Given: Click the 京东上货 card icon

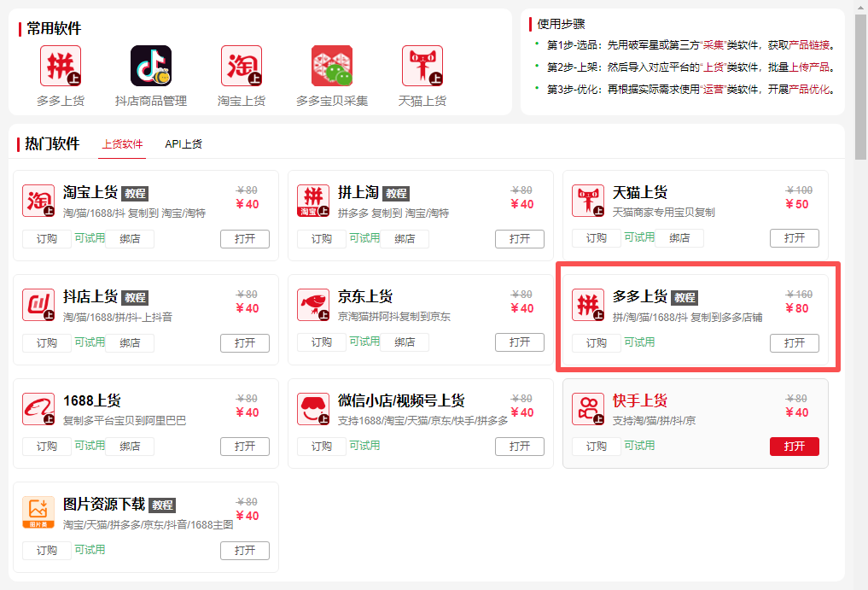Looking at the screenshot, I should 312,305.
